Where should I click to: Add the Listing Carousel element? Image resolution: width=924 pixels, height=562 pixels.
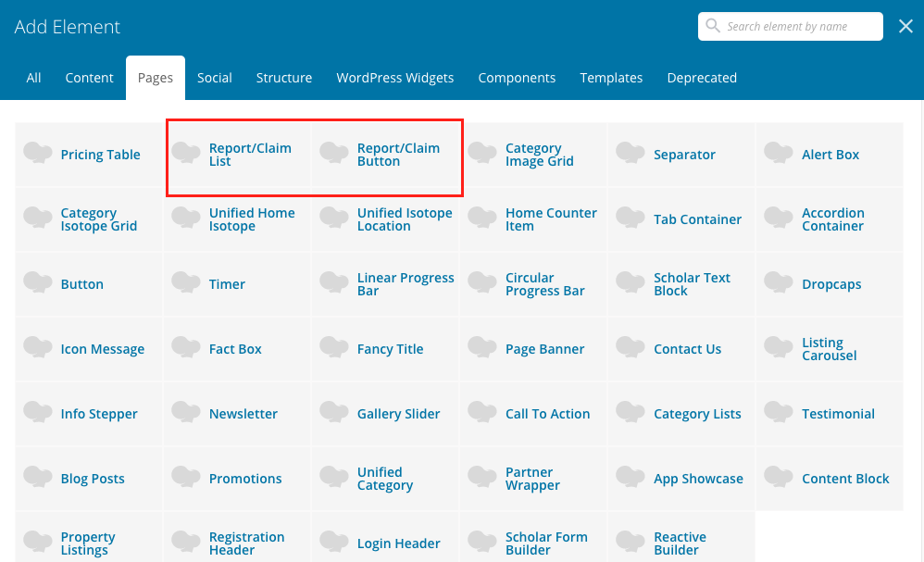click(x=829, y=349)
